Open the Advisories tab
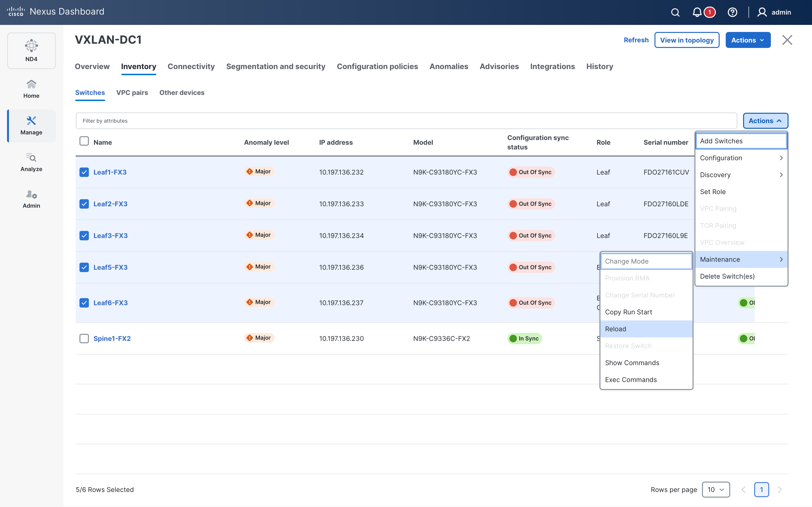 point(499,66)
